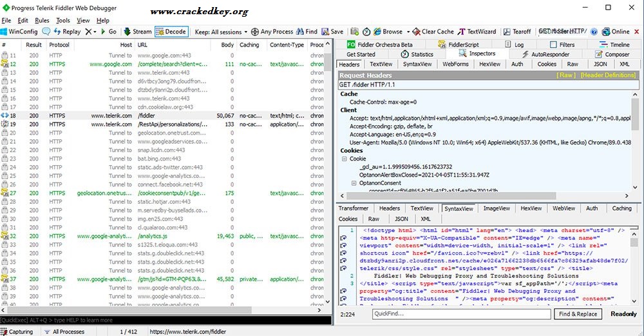The image size is (644, 336).
Task: Toggle Stream mode
Action: point(138,32)
